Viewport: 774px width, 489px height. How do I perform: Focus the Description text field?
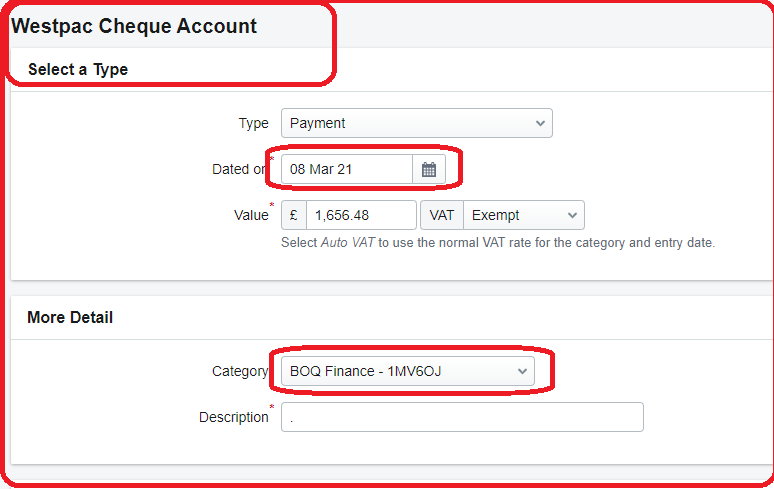462,417
